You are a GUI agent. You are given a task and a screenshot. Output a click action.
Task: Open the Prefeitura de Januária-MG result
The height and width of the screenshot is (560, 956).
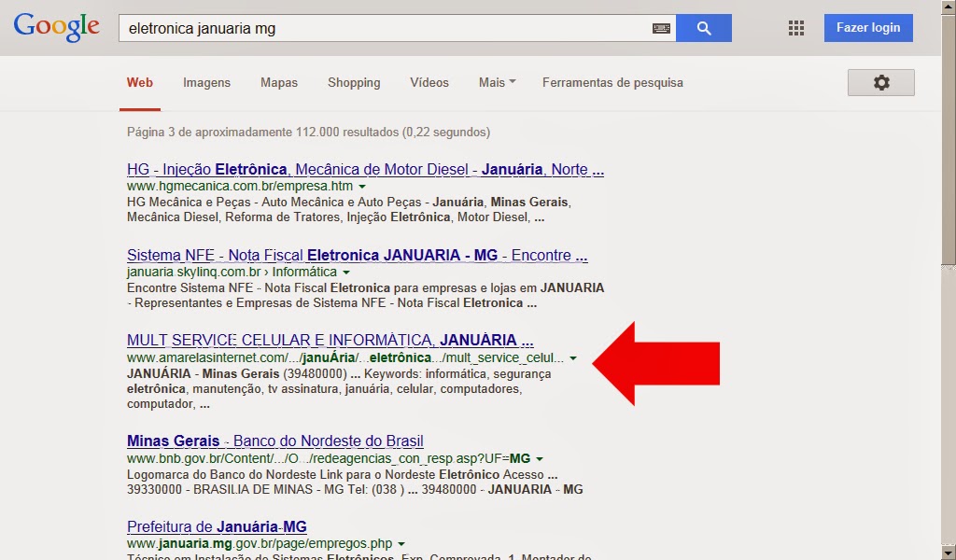click(x=217, y=526)
